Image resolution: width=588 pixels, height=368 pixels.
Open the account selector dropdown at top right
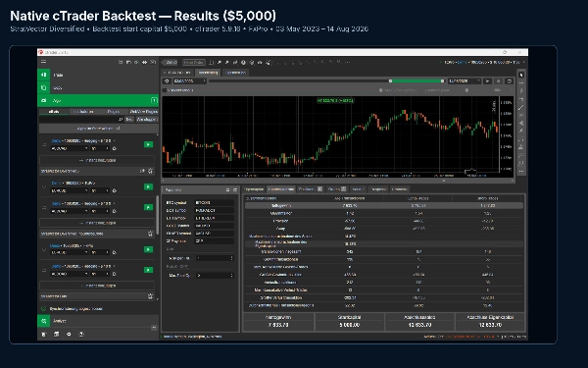click(x=483, y=62)
